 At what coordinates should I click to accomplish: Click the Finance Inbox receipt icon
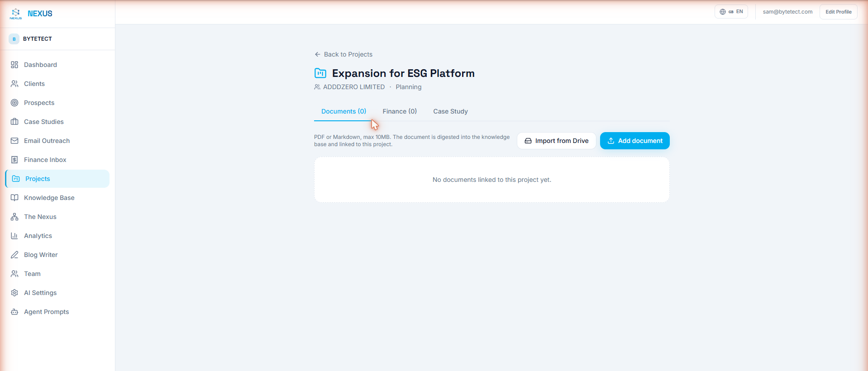click(x=14, y=160)
